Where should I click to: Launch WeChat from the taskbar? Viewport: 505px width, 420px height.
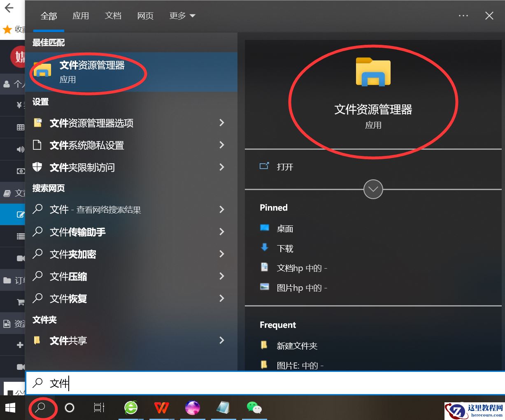click(x=254, y=408)
